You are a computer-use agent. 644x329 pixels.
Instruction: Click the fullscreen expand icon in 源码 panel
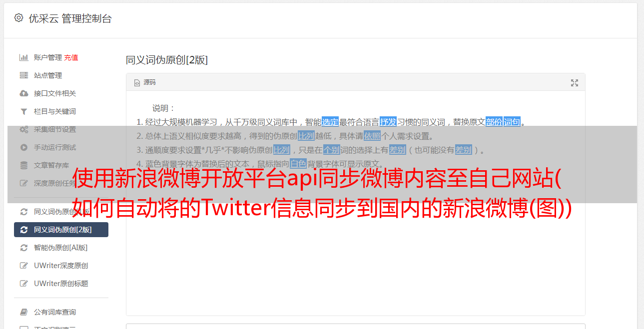pyautogui.click(x=575, y=83)
